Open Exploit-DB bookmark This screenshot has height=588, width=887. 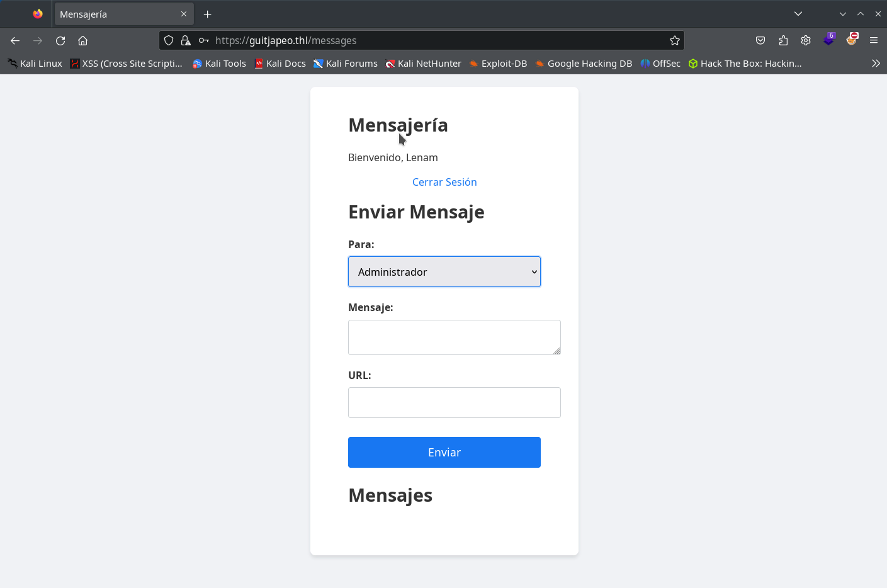(x=498, y=64)
